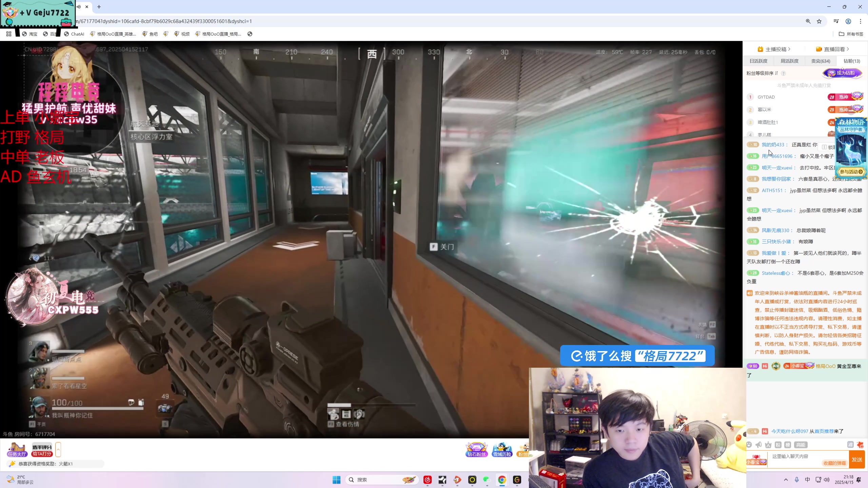Toggle the 高能 danmaku option
Viewport: 868px width, 488px height.
pyautogui.click(x=801, y=445)
